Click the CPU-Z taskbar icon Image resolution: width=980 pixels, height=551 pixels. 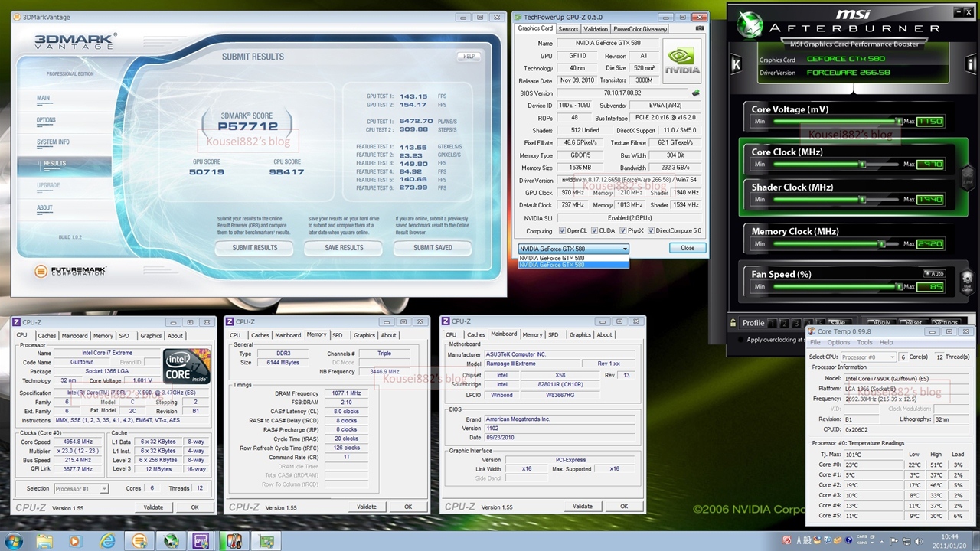(201, 541)
